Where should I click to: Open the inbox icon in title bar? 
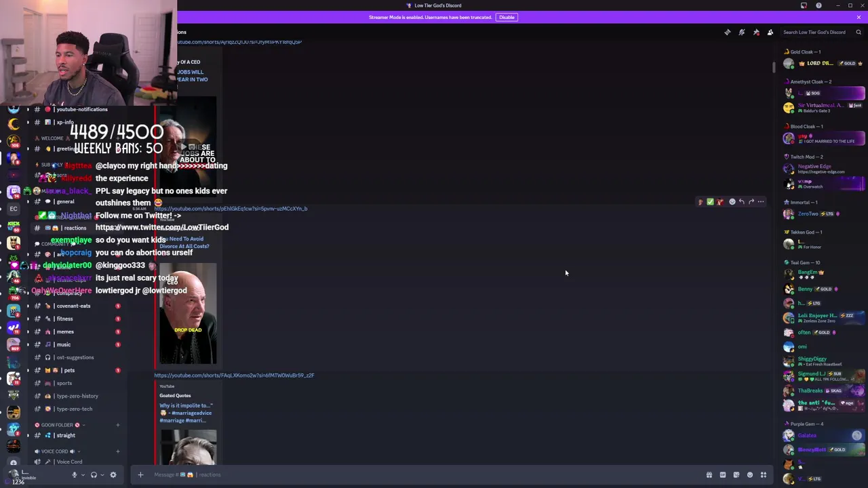804,5
